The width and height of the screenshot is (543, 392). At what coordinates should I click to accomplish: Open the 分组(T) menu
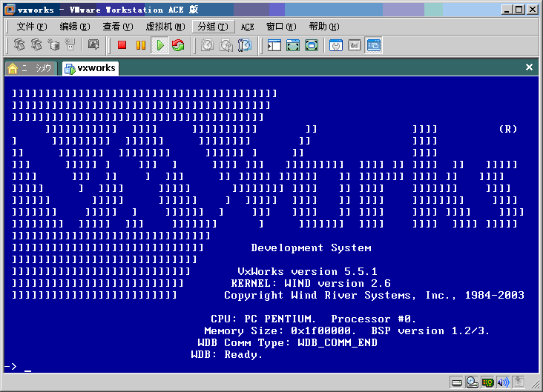click(x=213, y=27)
